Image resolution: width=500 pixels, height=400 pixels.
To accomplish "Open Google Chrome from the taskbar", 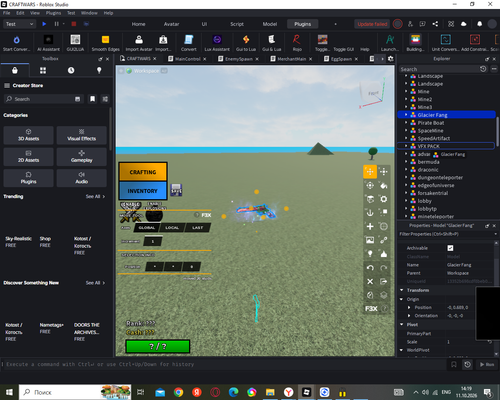I will (x=178, y=392).
